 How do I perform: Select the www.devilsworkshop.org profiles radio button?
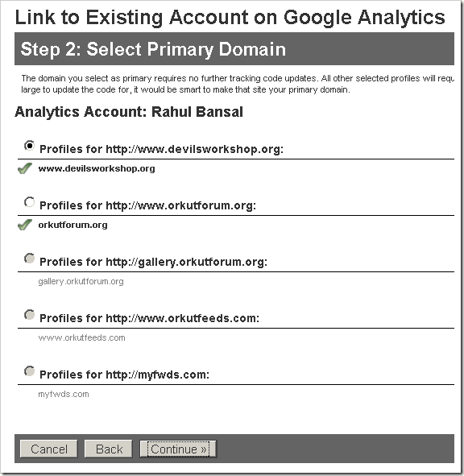coord(30,146)
